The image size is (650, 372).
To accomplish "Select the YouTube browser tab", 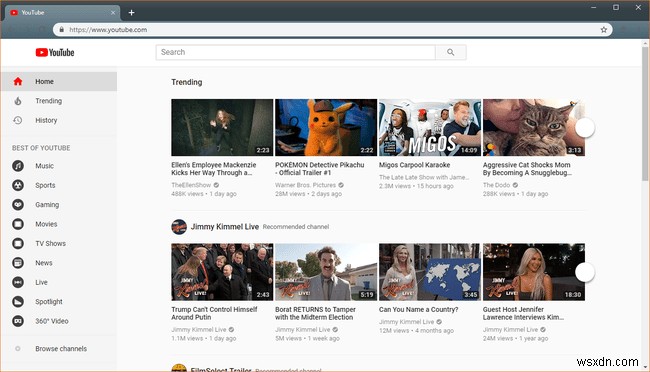I will (x=62, y=12).
